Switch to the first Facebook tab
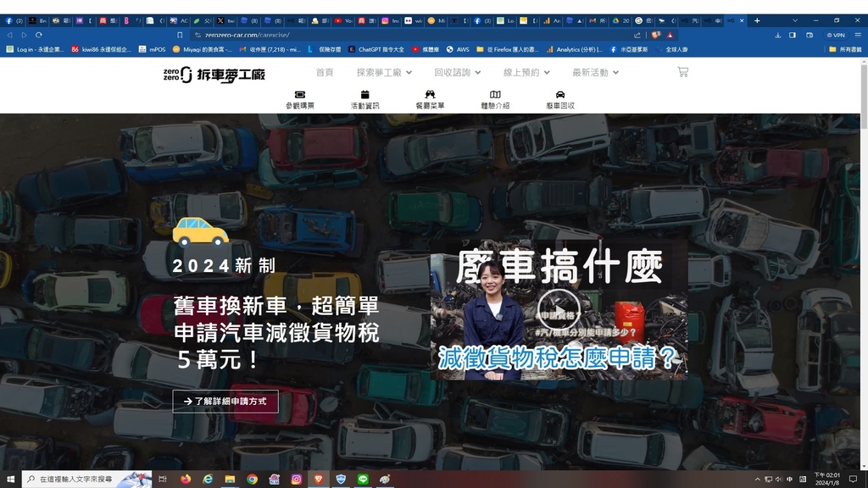This screenshot has width=868, height=488. [x=14, y=20]
